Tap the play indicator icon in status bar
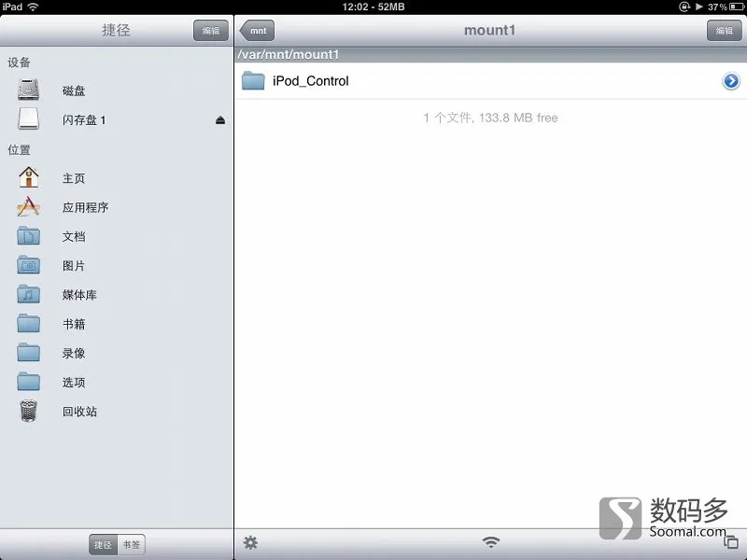Screen dimensions: 747x560 pyautogui.click(x=698, y=7)
